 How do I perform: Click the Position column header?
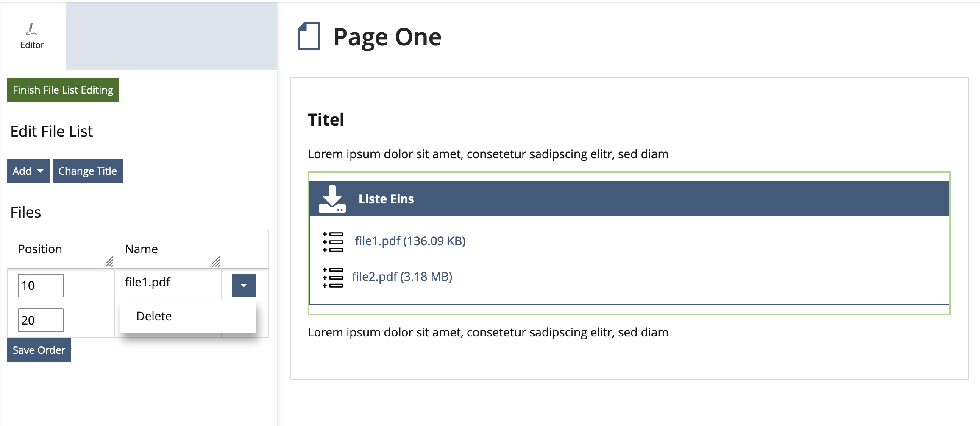40,249
